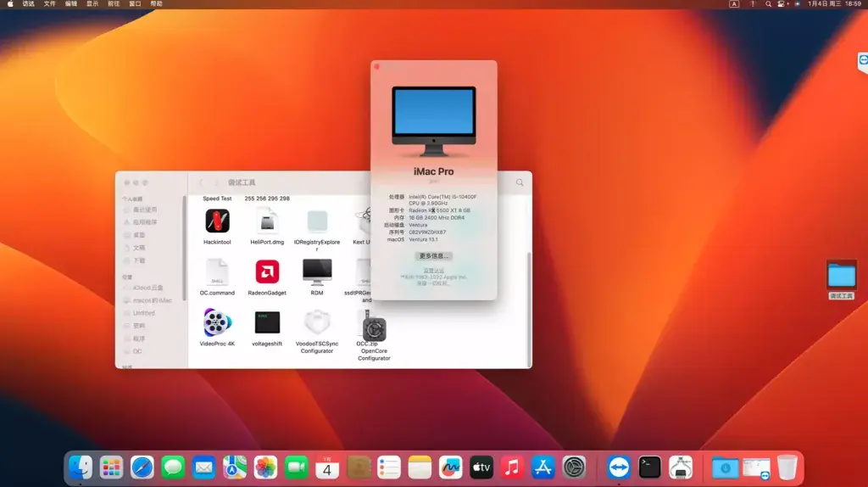Go back in the Finder window
Viewport: 868px width, 487px height.
point(201,182)
